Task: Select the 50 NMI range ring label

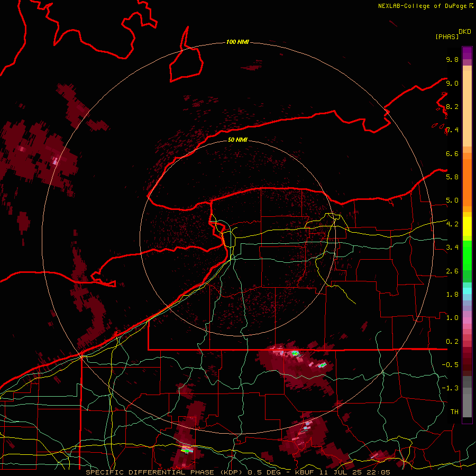Action: point(237,140)
